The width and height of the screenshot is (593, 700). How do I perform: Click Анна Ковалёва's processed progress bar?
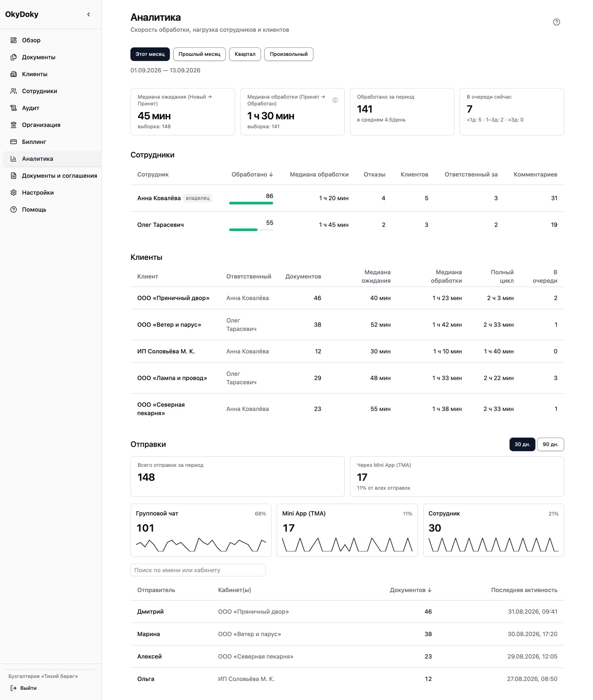click(251, 203)
